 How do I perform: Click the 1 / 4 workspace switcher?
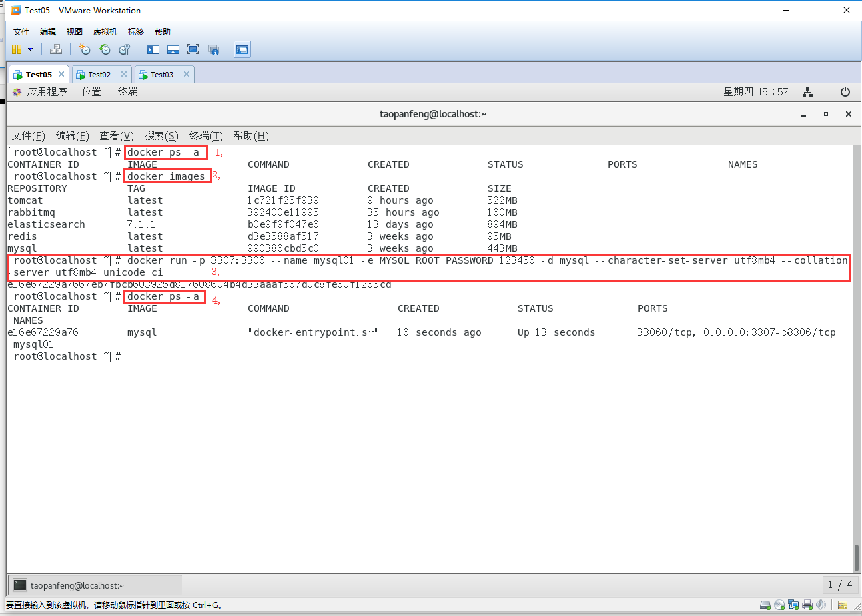coord(840,585)
